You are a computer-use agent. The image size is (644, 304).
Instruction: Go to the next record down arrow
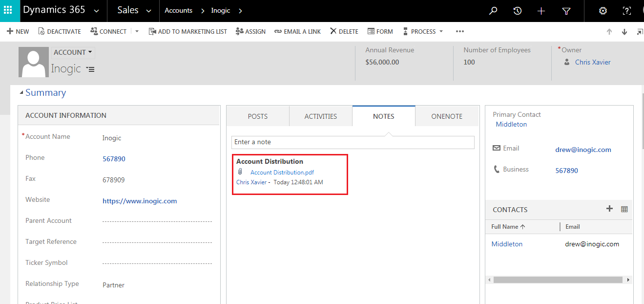click(x=624, y=32)
